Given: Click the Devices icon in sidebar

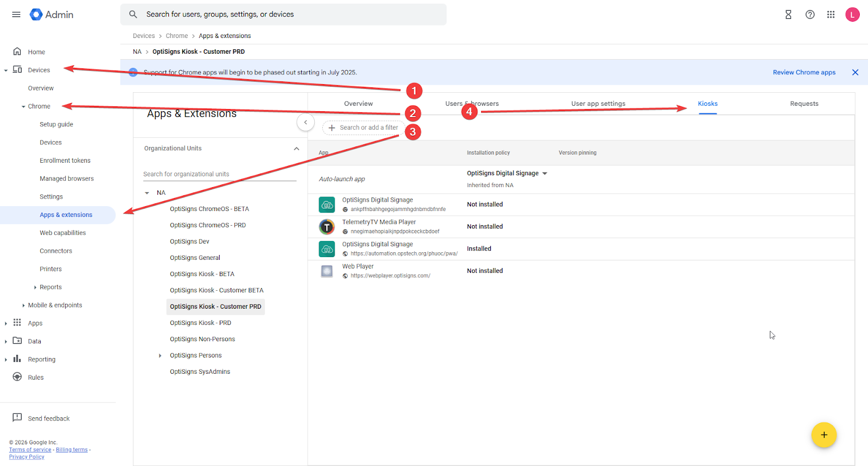Looking at the screenshot, I should tap(17, 69).
